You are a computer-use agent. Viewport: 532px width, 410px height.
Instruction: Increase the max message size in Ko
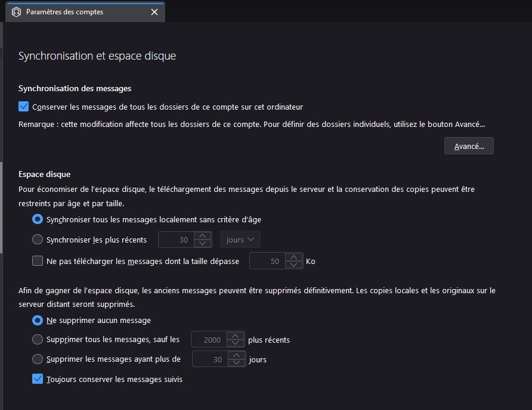tap(294, 257)
